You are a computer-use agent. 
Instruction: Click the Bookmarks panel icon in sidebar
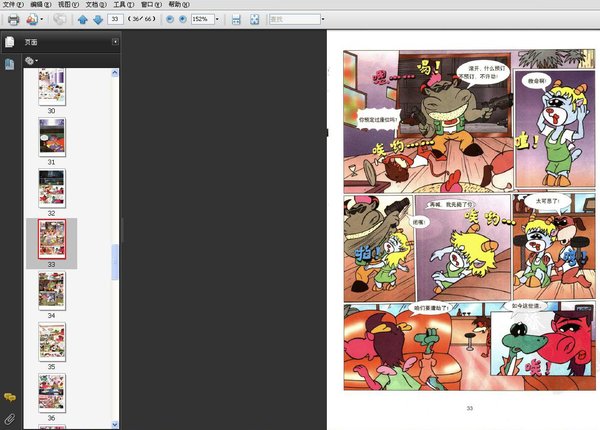coord(9,64)
